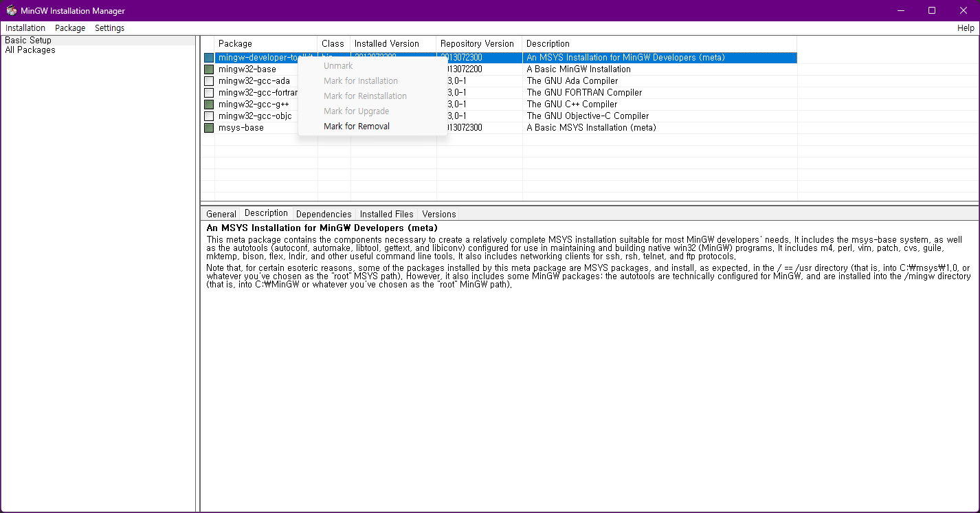Minimize the MinGW Installation Manager window

tap(900, 10)
